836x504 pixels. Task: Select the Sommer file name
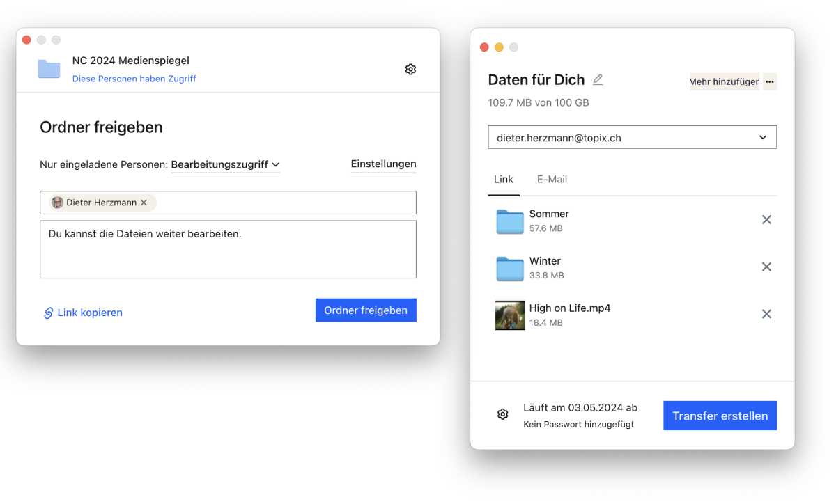coord(549,214)
